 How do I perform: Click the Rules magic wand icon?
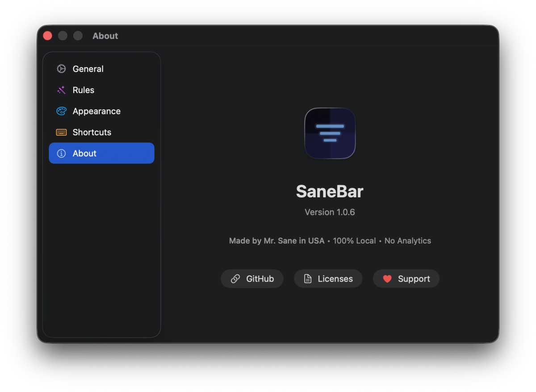pos(61,90)
